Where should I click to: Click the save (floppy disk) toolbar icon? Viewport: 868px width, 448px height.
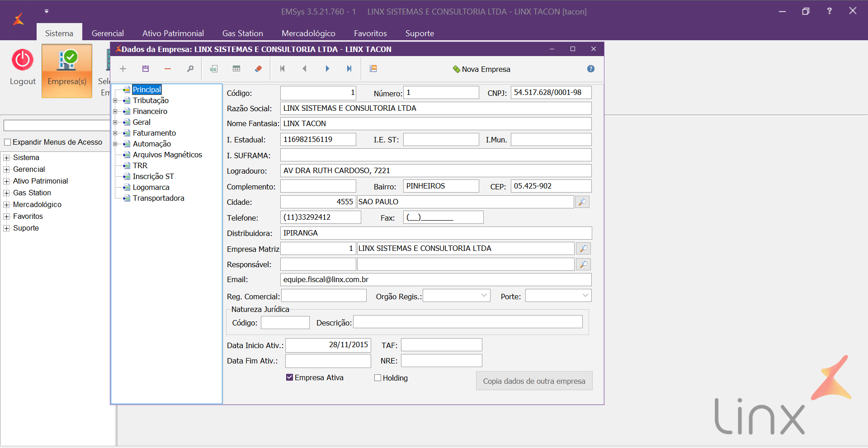pyautogui.click(x=146, y=69)
